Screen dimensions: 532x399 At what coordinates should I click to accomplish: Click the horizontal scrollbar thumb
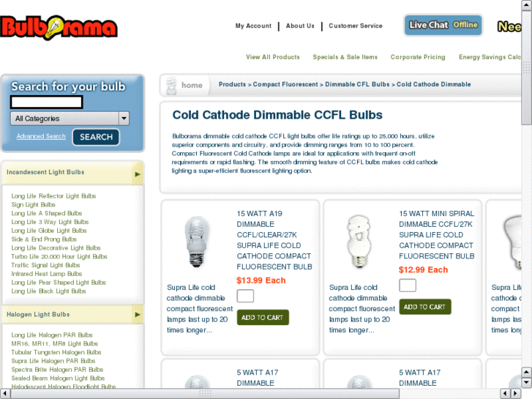[x=205, y=394]
